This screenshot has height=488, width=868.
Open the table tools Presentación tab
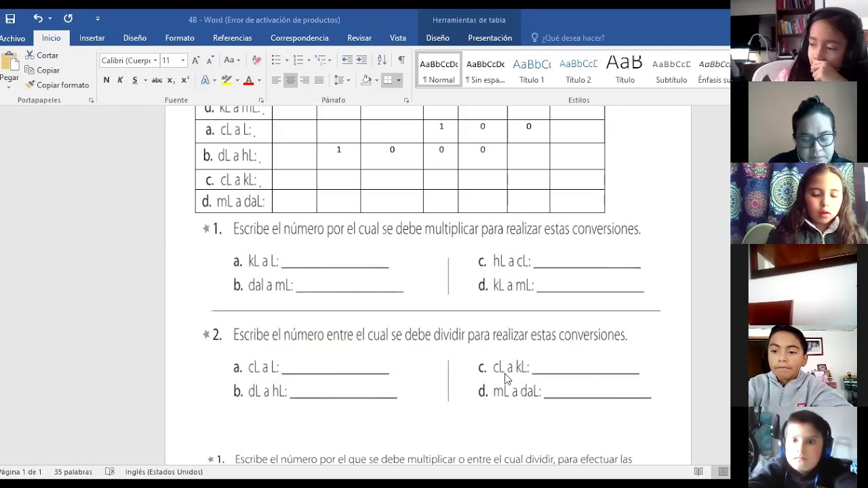point(490,39)
